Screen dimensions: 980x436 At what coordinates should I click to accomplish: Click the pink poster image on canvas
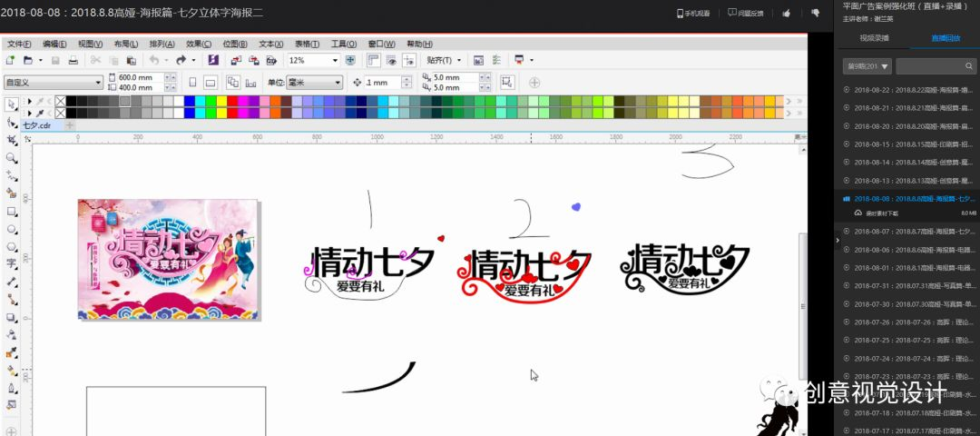pos(167,260)
